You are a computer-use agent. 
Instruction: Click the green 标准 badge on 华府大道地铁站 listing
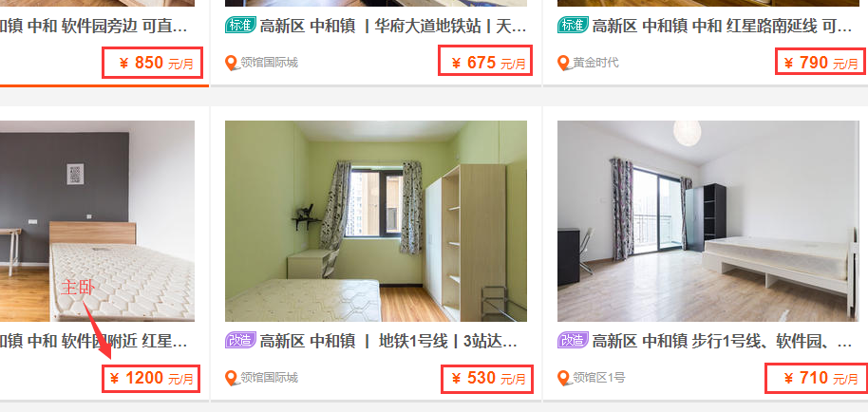tap(240, 25)
